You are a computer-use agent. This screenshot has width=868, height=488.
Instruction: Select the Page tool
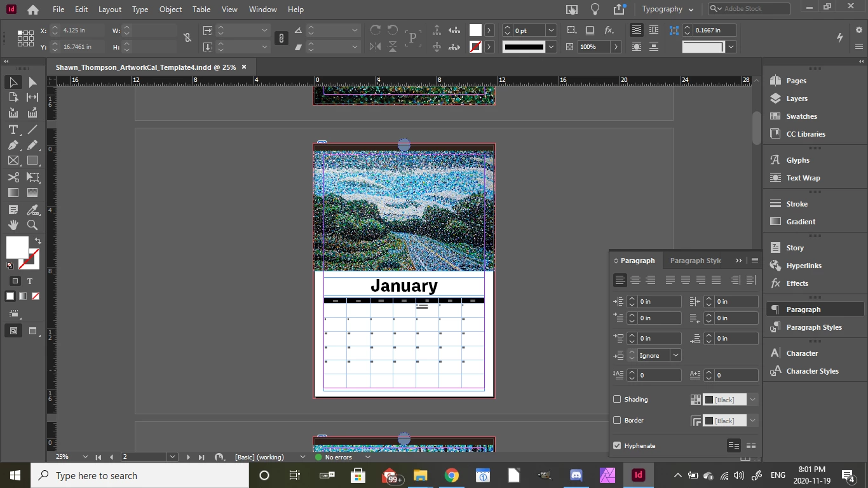coord(13,97)
